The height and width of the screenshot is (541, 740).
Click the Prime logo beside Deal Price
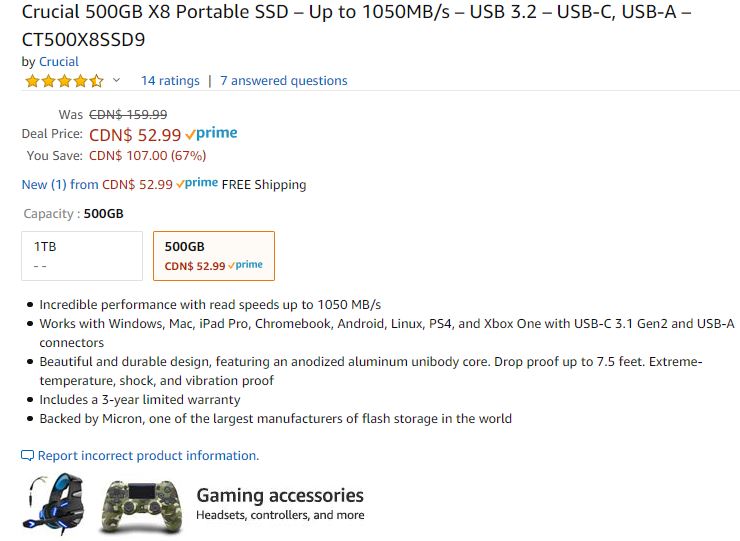coord(212,134)
